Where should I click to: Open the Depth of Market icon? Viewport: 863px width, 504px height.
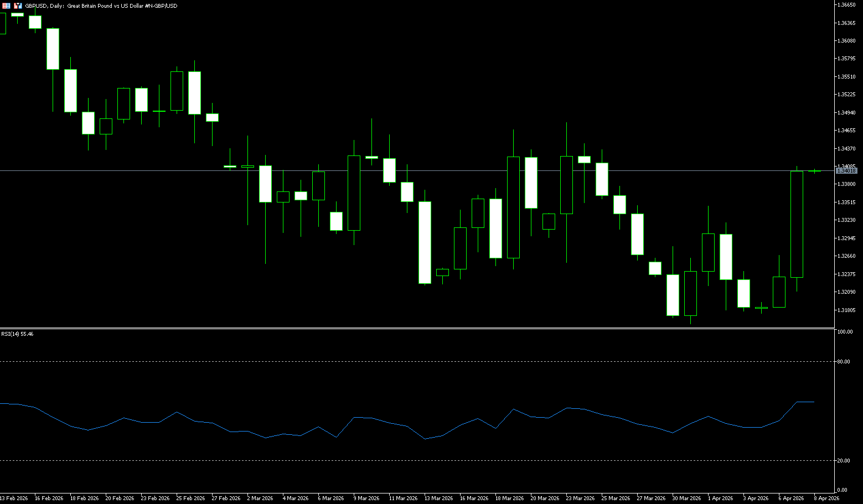(18, 6)
